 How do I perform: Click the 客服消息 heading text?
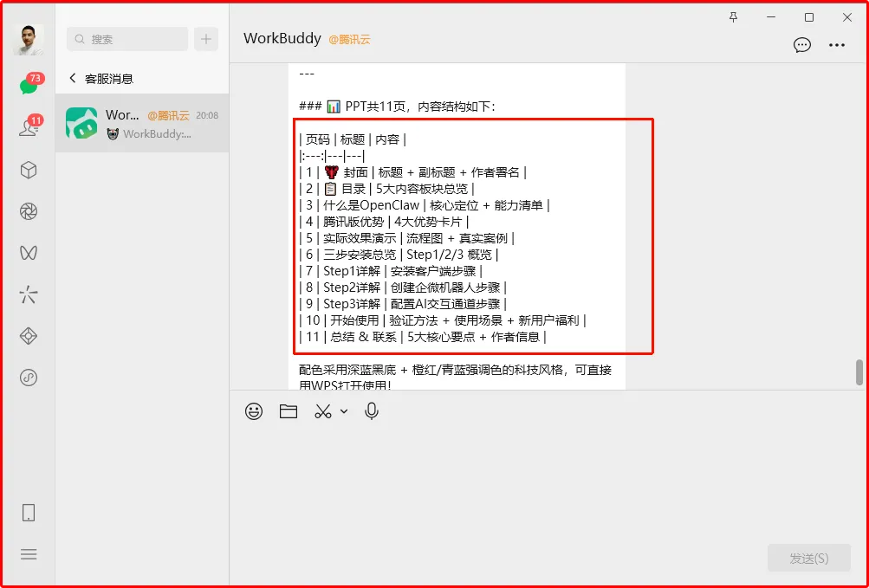pyautogui.click(x=109, y=79)
